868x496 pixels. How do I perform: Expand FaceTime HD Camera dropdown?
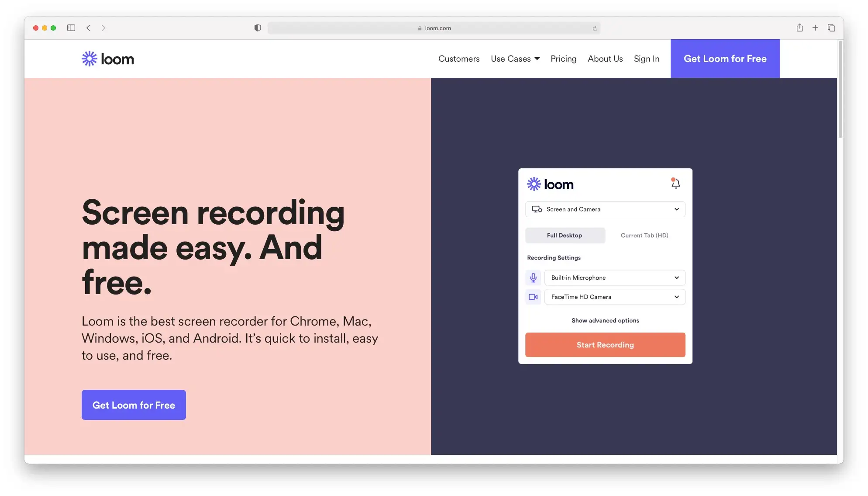point(677,297)
